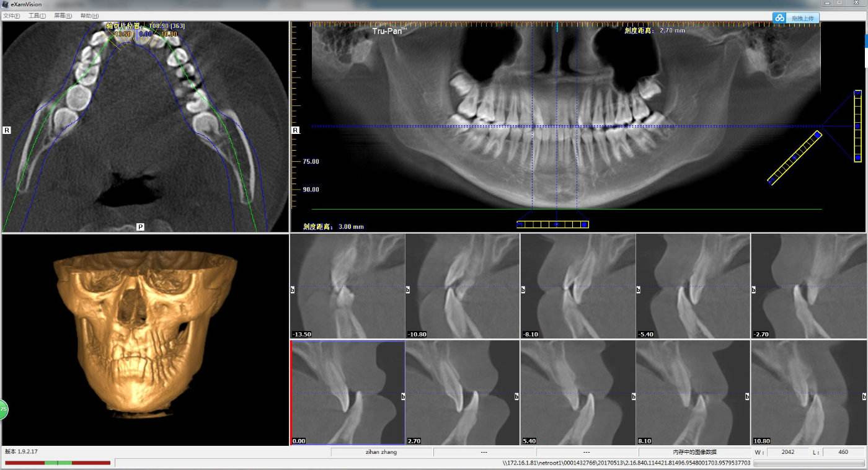The width and height of the screenshot is (868, 470).
Task: Select the horizontal yellow slice-spacing ruler below panoramic
Action: click(552, 224)
